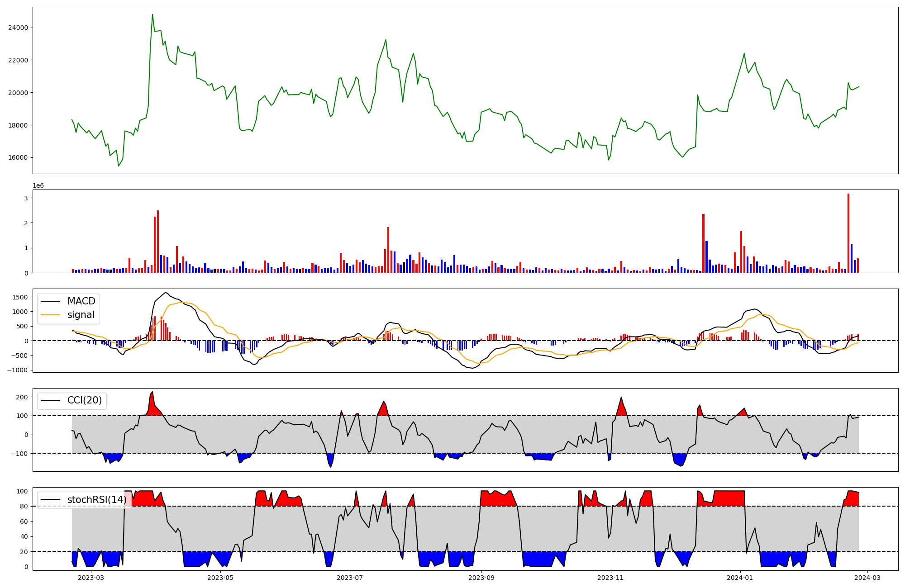The height and width of the screenshot is (588, 905).
Task: Click the 2023-05 x-axis date label
Action: [220, 578]
